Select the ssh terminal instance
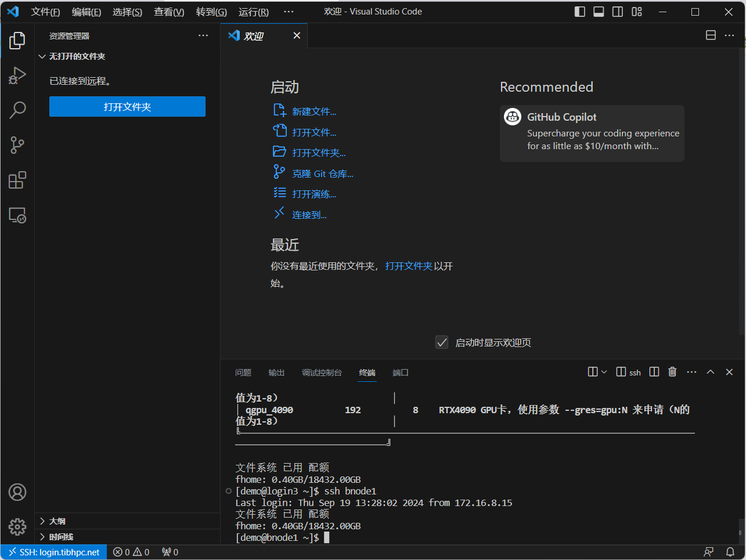 [x=629, y=372]
